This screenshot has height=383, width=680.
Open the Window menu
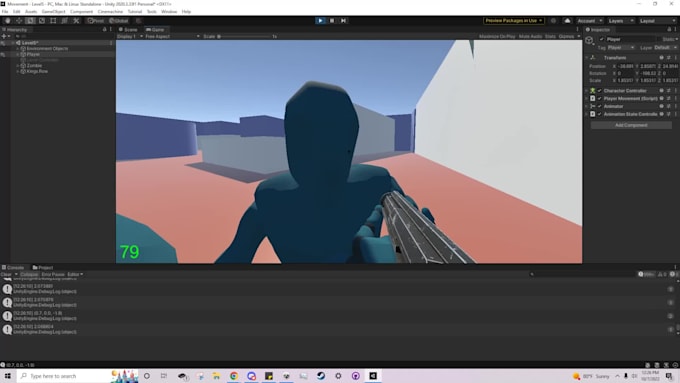[x=169, y=12]
